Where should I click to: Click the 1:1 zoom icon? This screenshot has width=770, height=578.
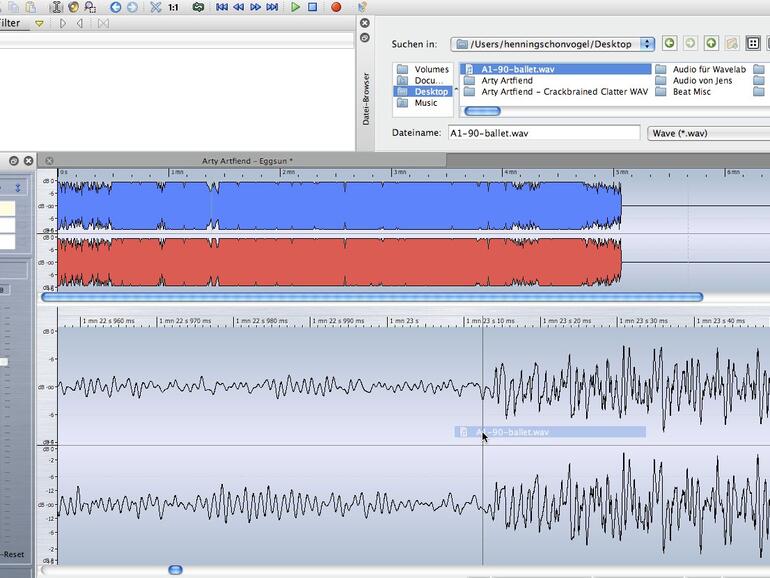pos(174,7)
